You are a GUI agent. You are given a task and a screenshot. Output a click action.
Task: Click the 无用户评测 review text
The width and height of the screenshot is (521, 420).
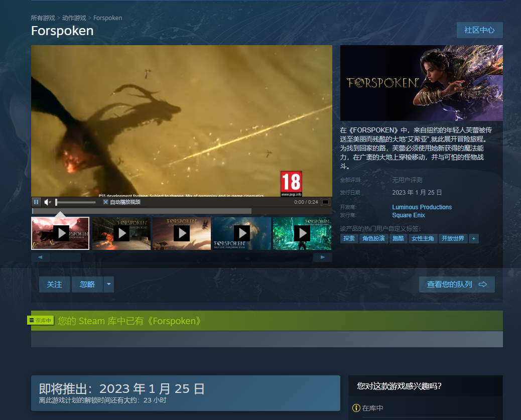click(407, 180)
